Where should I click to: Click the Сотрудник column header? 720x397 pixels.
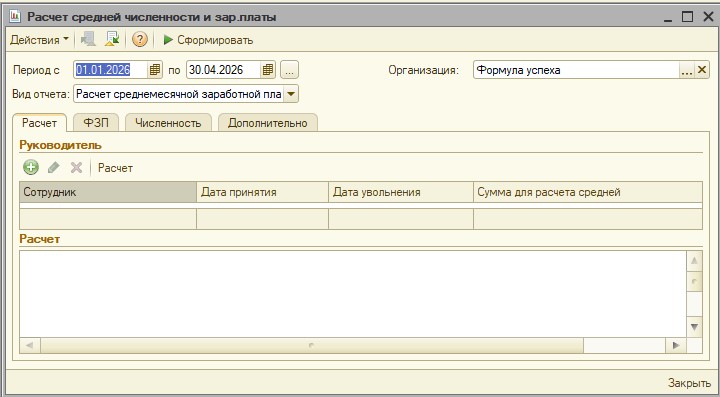coord(108,192)
